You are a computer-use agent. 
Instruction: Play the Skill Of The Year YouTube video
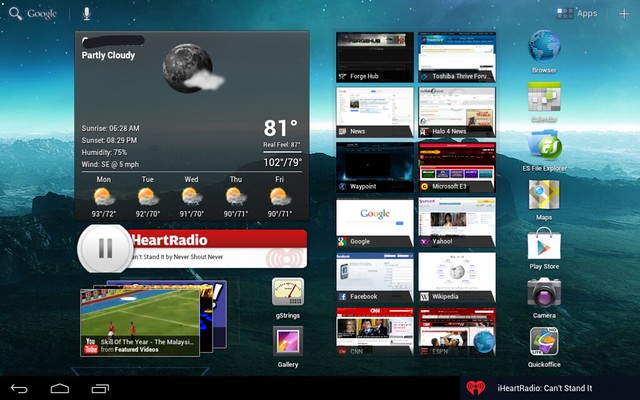click(140, 322)
